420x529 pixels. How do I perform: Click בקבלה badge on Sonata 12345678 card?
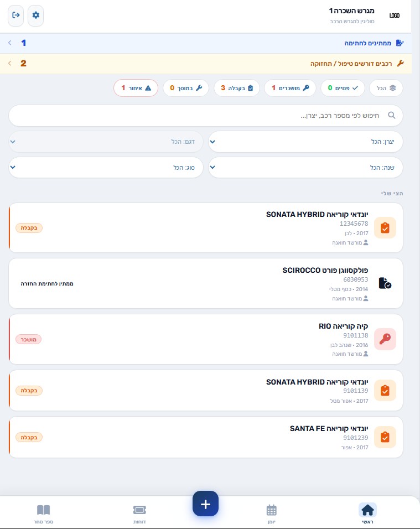(x=29, y=228)
